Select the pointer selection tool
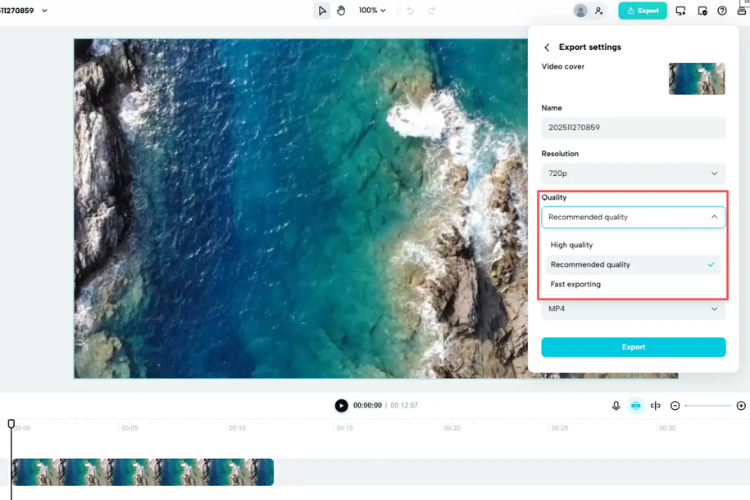 coord(322,11)
